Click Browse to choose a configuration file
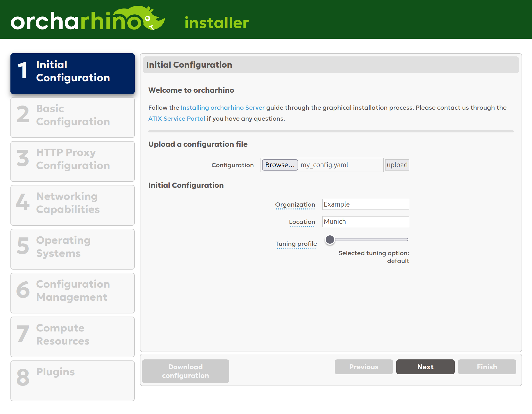532x414 pixels. (x=280, y=165)
